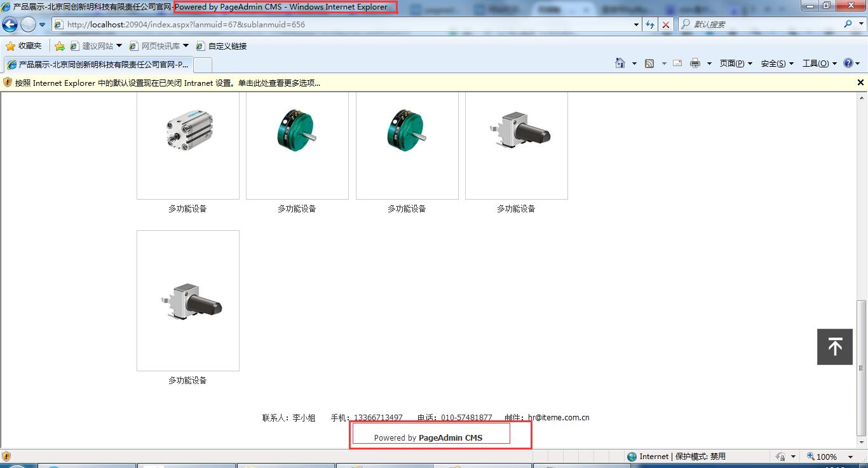This screenshot has width=868, height=468.
Task: Click the browser Back arrow button
Action: coord(10,25)
